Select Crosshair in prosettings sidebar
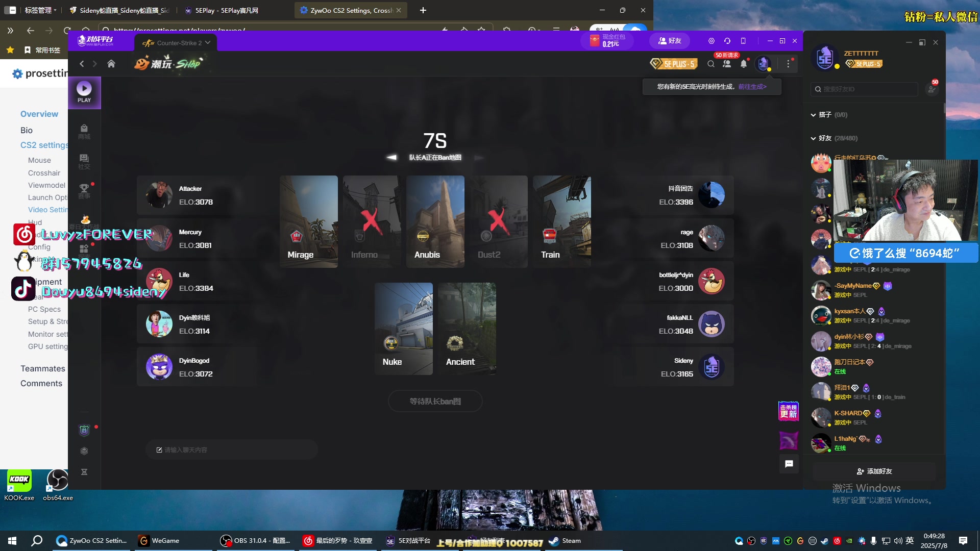The height and width of the screenshot is (551, 980). [44, 173]
